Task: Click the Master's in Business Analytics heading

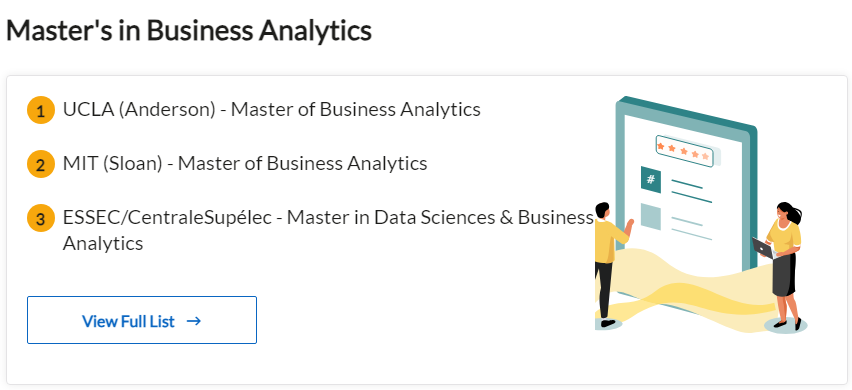Action: pos(189,30)
